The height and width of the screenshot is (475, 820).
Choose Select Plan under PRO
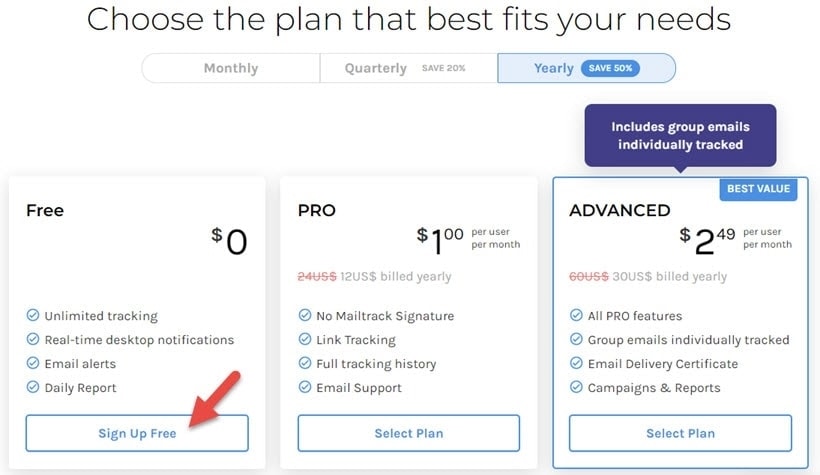pos(409,433)
